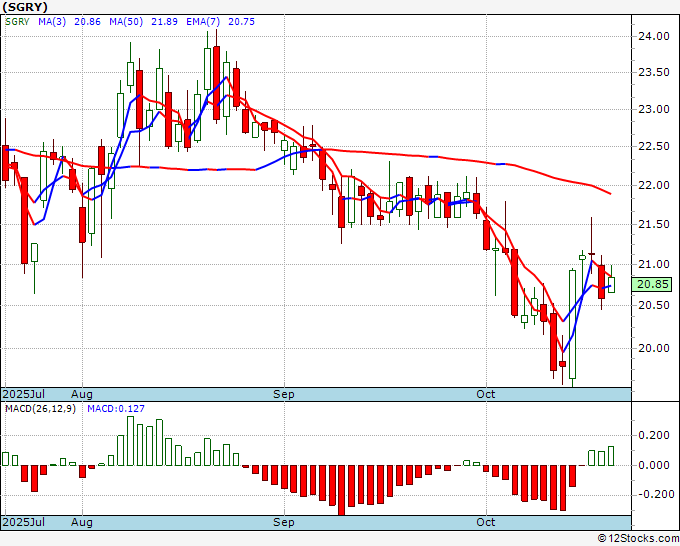The width and height of the screenshot is (680, 546).
Task: Click the Aug label on MACD axis
Action: (82, 523)
